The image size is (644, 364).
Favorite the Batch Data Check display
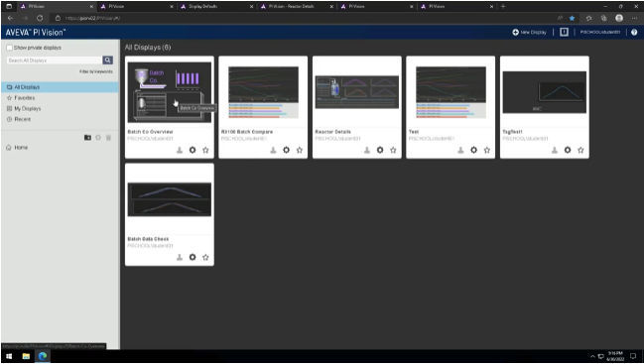pos(205,257)
